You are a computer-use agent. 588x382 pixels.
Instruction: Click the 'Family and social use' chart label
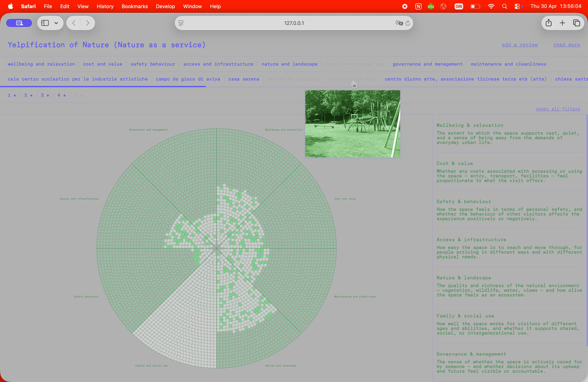point(151,365)
